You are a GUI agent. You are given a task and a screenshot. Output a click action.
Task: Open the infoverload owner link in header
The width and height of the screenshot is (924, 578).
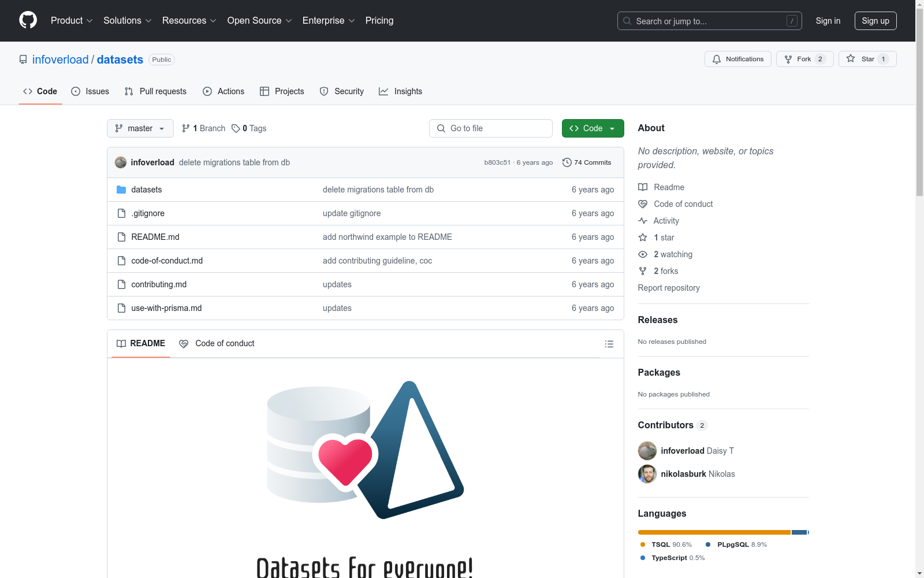click(x=61, y=60)
